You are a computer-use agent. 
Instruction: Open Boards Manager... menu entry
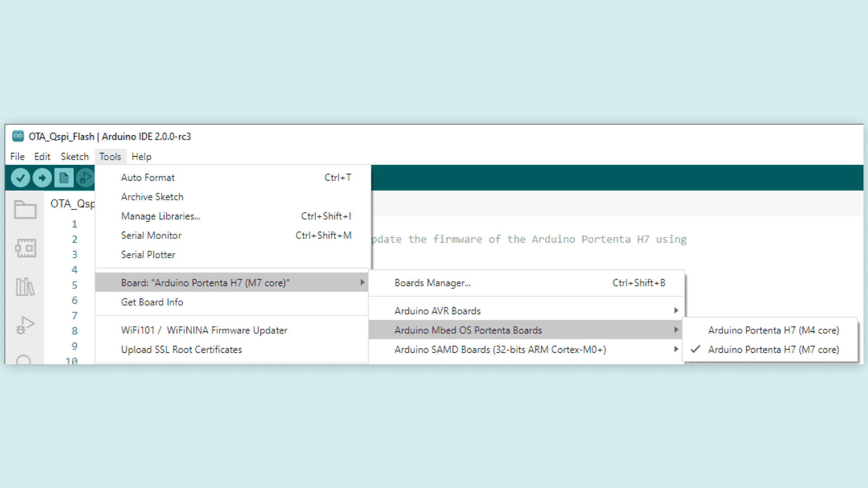(433, 283)
